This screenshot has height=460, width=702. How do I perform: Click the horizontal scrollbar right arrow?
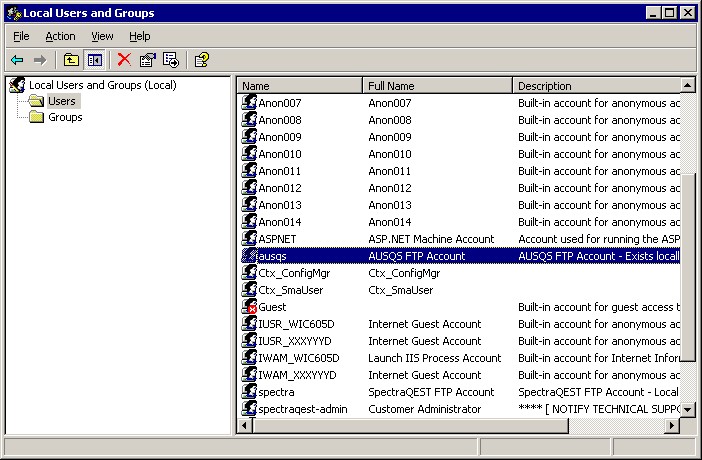[x=672, y=426]
